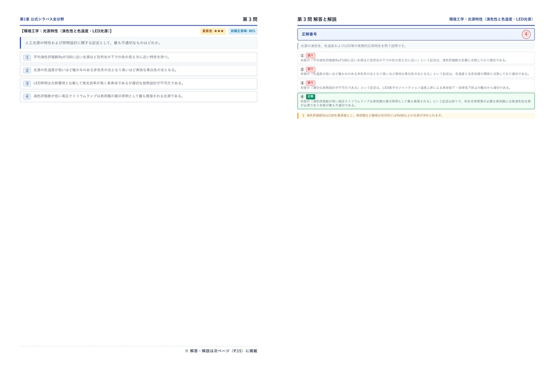The image size is (555, 392).
Task: Click explanation ① text about 演色評価数の定義
Action: pos(404,61)
